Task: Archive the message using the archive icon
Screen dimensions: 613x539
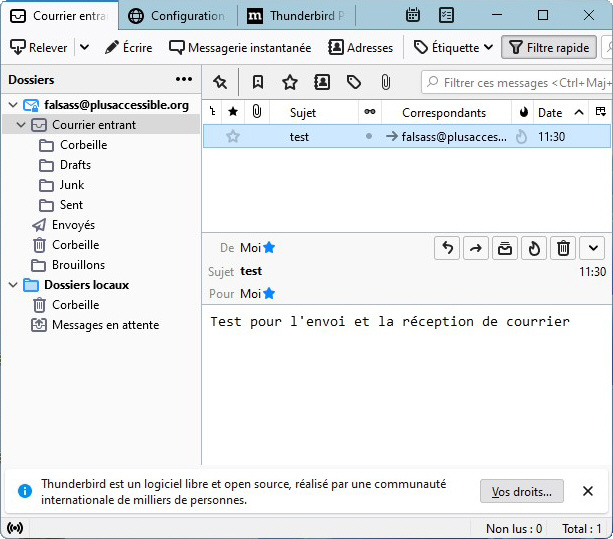Action: tap(505, 249)
